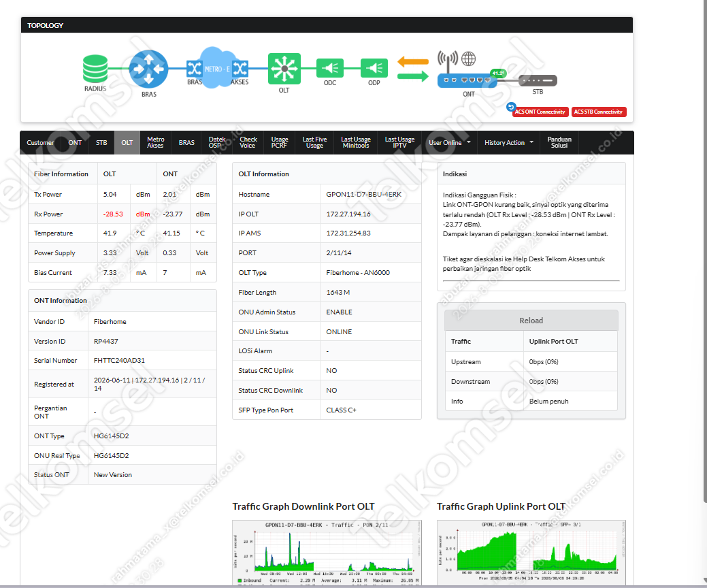Click the globe internet icon above ONT
The width and height of the screenshot is (707, 588).
[468, 59]
